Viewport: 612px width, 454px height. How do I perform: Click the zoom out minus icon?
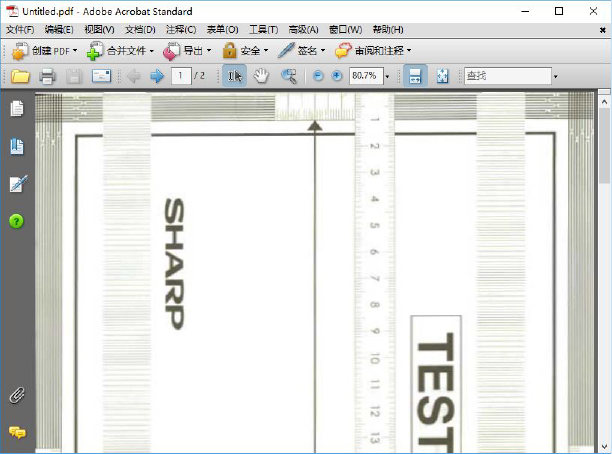(318, 76)
